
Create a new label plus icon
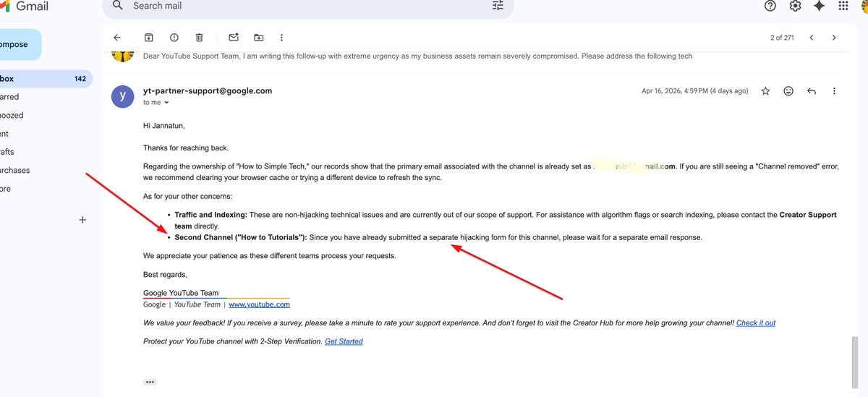82,220
